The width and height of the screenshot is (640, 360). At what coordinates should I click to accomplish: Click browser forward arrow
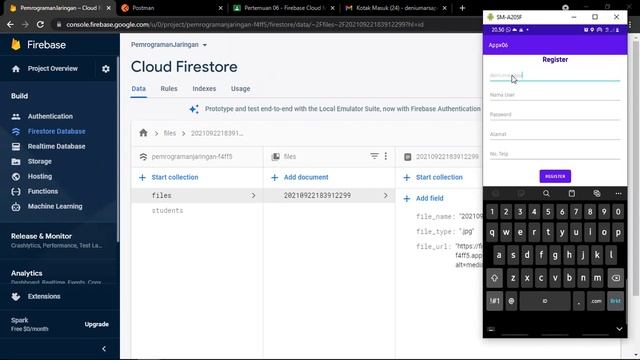[x=25, y=24]
